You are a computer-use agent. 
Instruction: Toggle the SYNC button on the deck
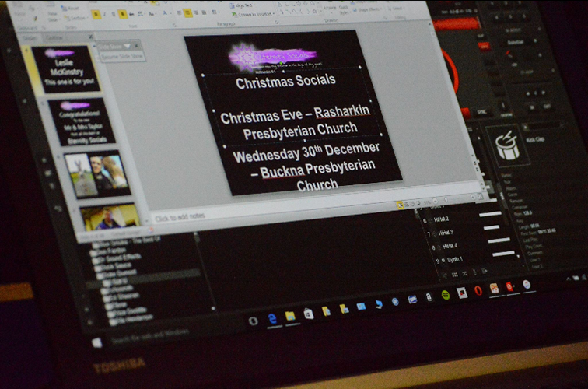(481, 112)
